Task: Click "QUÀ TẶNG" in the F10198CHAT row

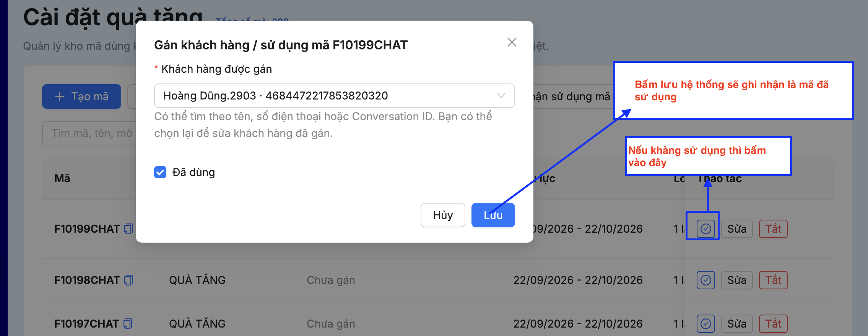Action: click(197, 280)
